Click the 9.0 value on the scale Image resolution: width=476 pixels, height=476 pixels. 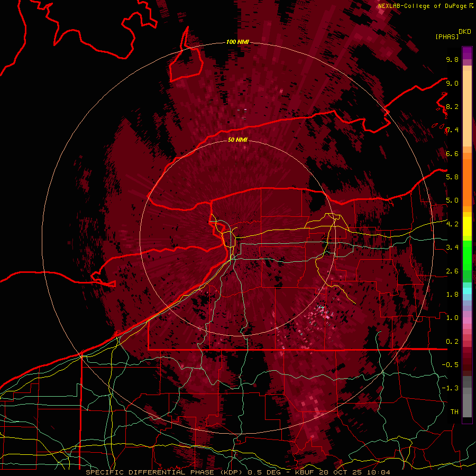(x=452, y=83)
